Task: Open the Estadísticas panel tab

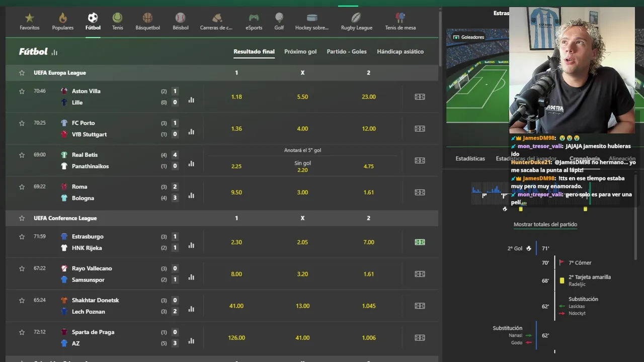Action: (x=470, y=159)
